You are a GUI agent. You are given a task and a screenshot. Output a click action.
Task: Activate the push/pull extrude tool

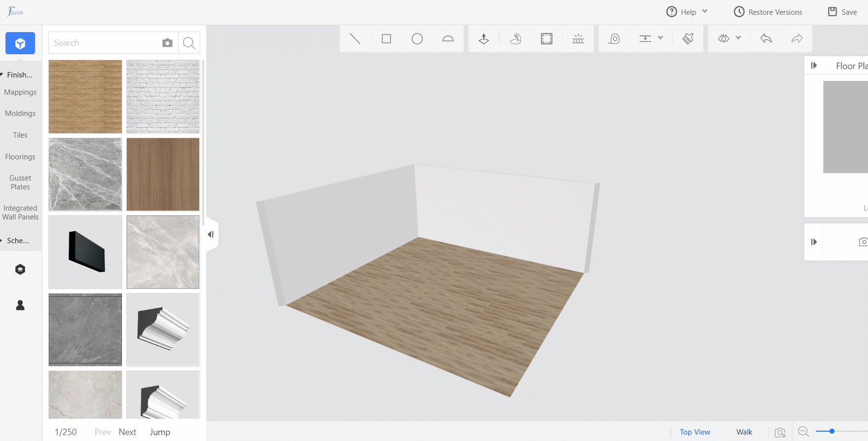[x=484, y=38]
